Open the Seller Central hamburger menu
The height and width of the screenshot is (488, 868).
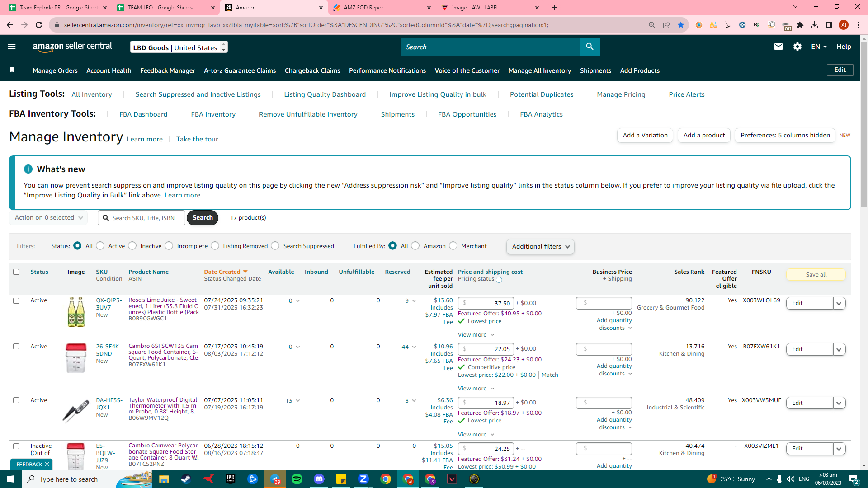(12, 47)
